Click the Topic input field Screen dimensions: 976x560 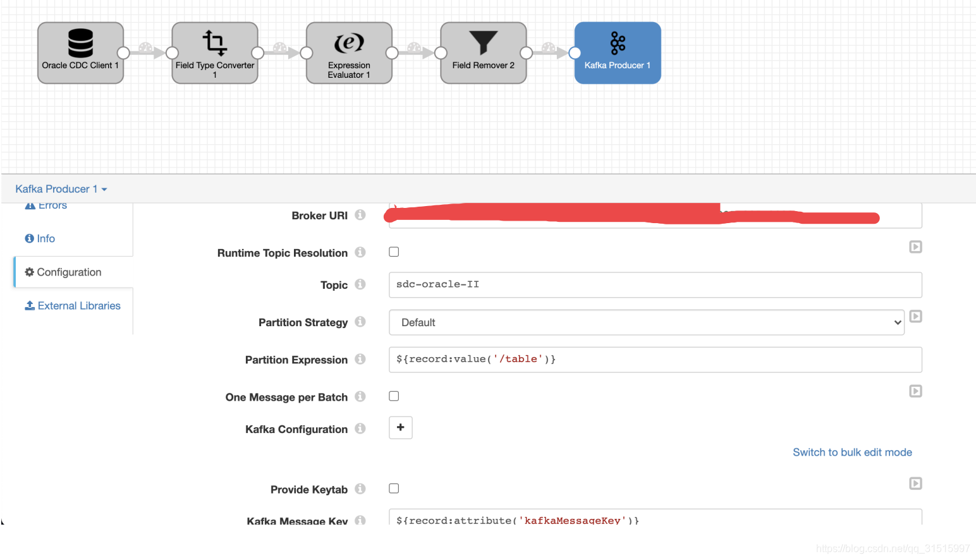point(656,285)
